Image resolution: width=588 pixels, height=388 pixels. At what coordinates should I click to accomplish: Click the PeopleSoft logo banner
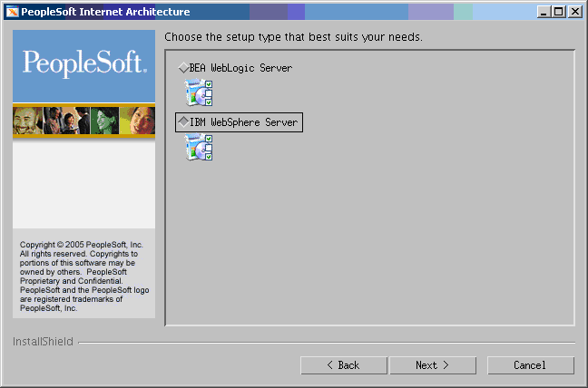83,63
